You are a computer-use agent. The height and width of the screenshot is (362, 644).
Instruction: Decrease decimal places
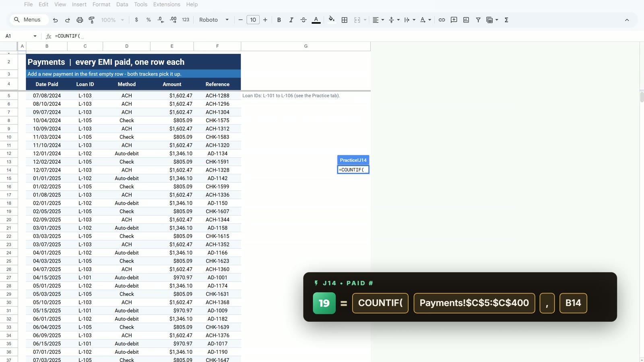pos(161,20)
